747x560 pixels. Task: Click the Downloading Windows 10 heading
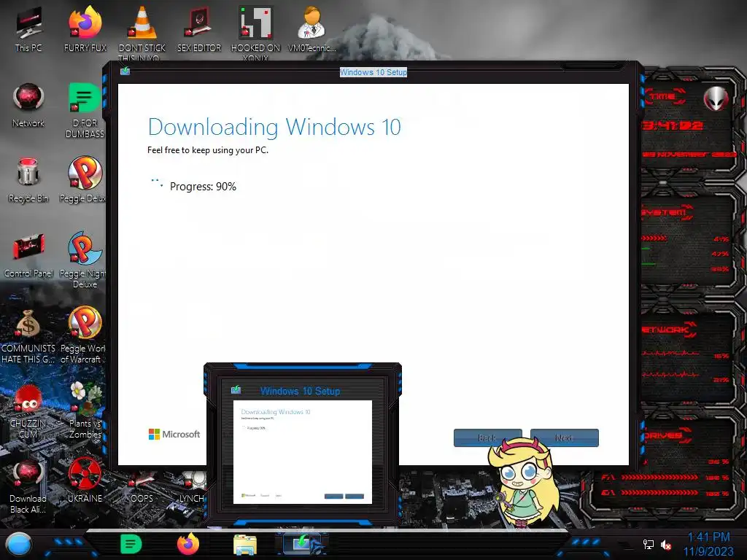click(x=274, y=127)
